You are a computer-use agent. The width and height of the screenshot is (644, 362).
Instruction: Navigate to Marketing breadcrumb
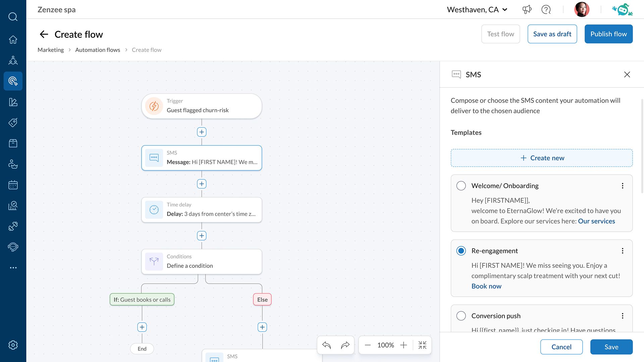51,50
